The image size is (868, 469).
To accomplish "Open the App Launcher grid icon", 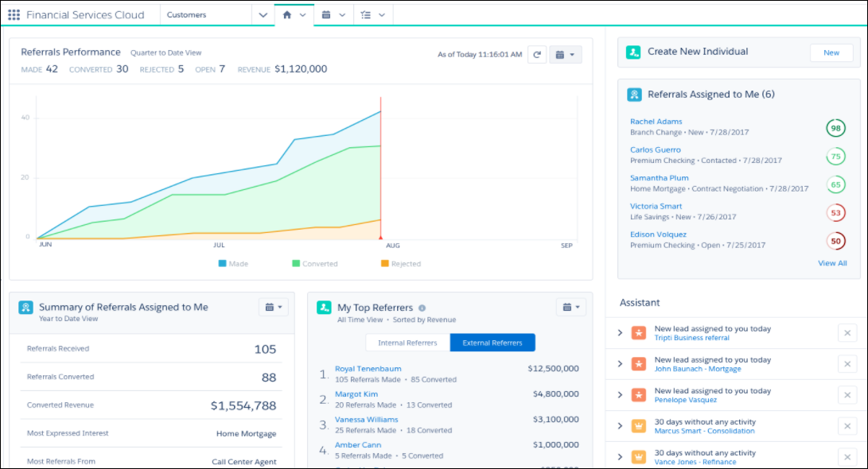I will [14, 15].
